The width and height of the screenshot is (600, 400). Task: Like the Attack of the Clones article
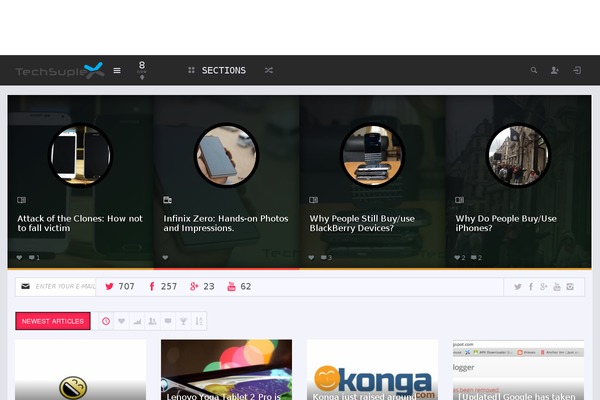click(20, 258)
